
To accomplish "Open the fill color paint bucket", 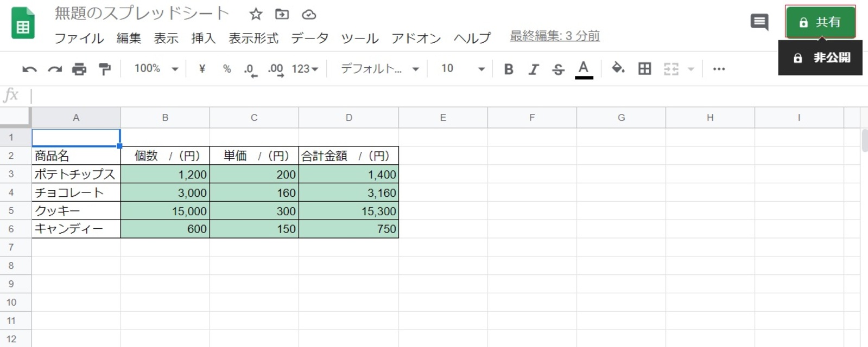I will pos(618,68).
